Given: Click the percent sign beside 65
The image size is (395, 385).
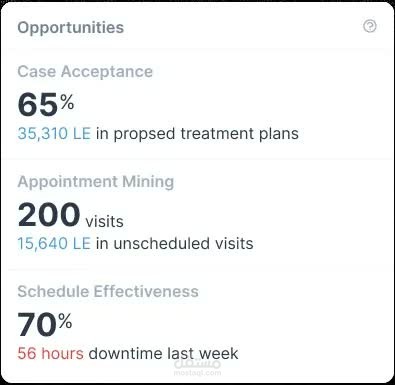Looking at the screenshot, I should [67, 102].
